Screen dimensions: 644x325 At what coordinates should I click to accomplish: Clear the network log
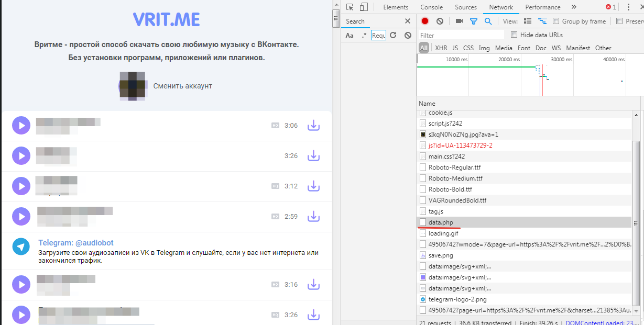(x=440, y=21)
